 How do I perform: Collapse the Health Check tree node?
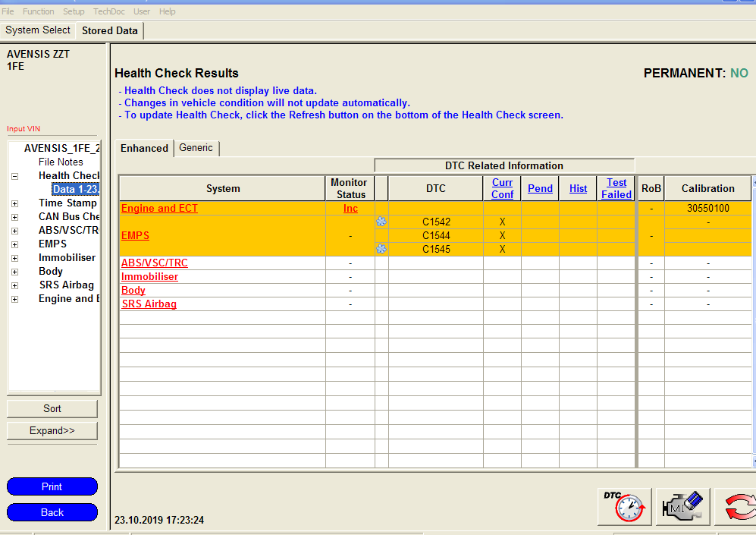click(x=14, y=176)
